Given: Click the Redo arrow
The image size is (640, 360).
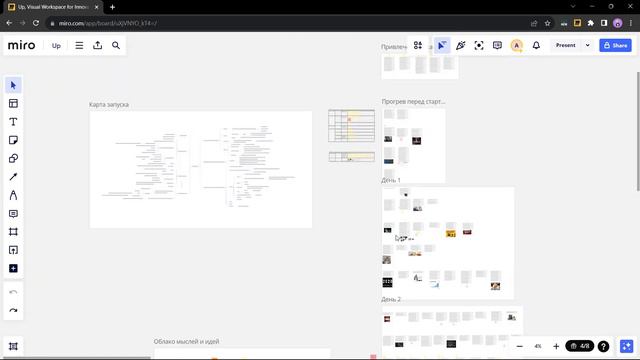Looking at the screenshot, I should 13,311.
